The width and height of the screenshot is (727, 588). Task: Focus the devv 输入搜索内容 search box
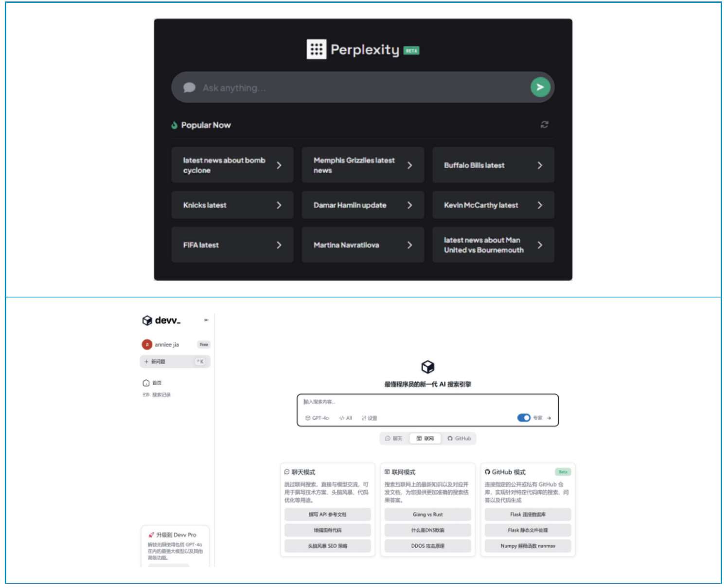(428, 410)
